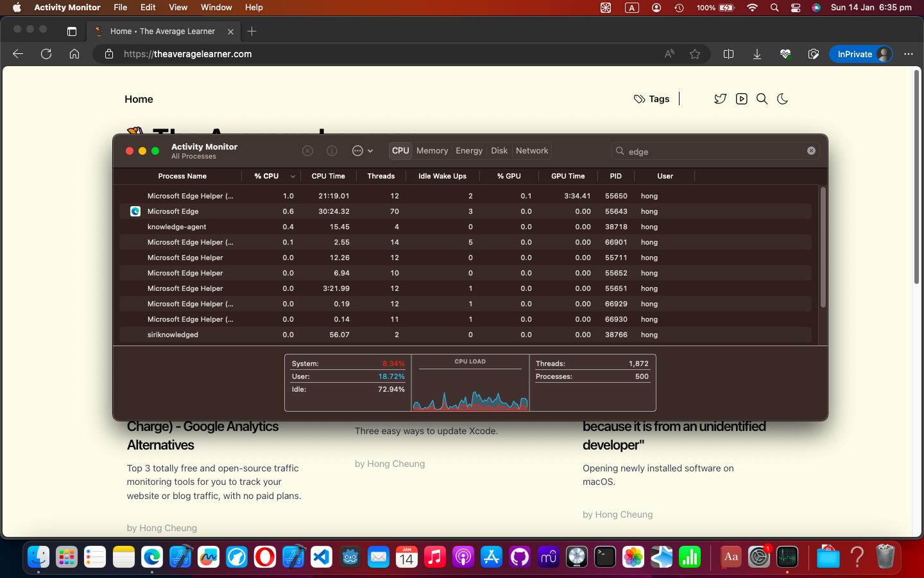Open Downloads in the Edge toolbar

coord(757,54)
